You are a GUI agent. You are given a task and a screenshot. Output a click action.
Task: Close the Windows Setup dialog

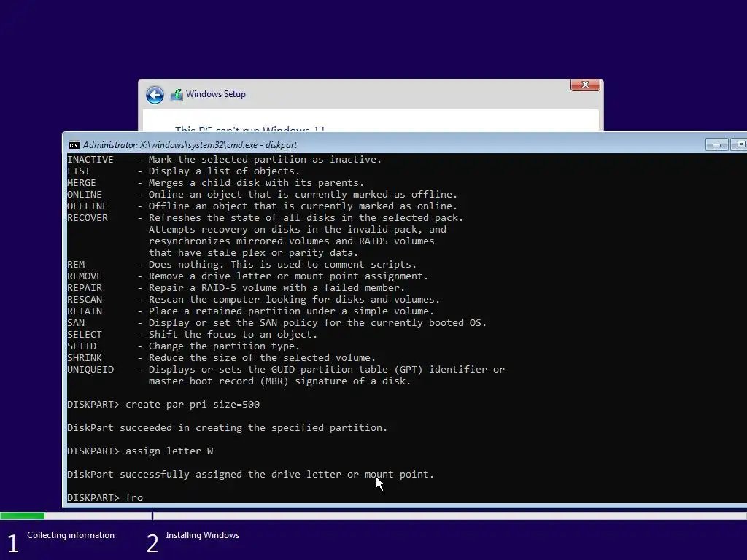[x=585, y=85]
